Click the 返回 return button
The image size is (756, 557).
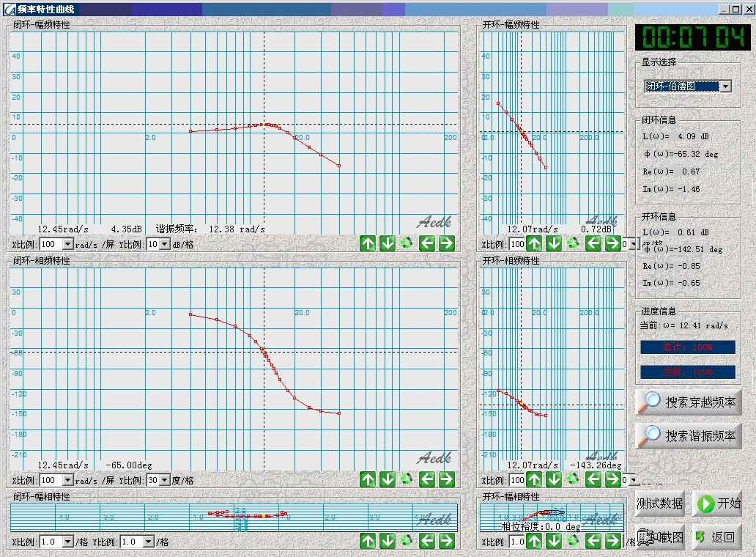tap(717, 536)
